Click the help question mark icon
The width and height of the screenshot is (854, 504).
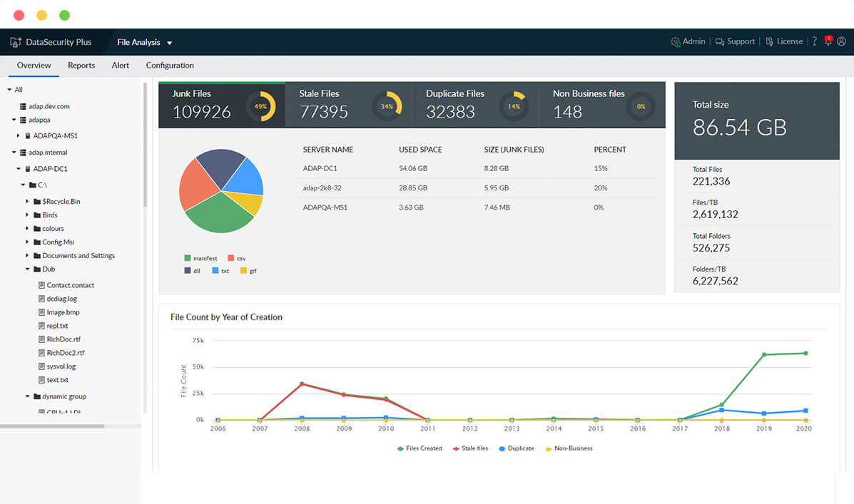[814, 41]
